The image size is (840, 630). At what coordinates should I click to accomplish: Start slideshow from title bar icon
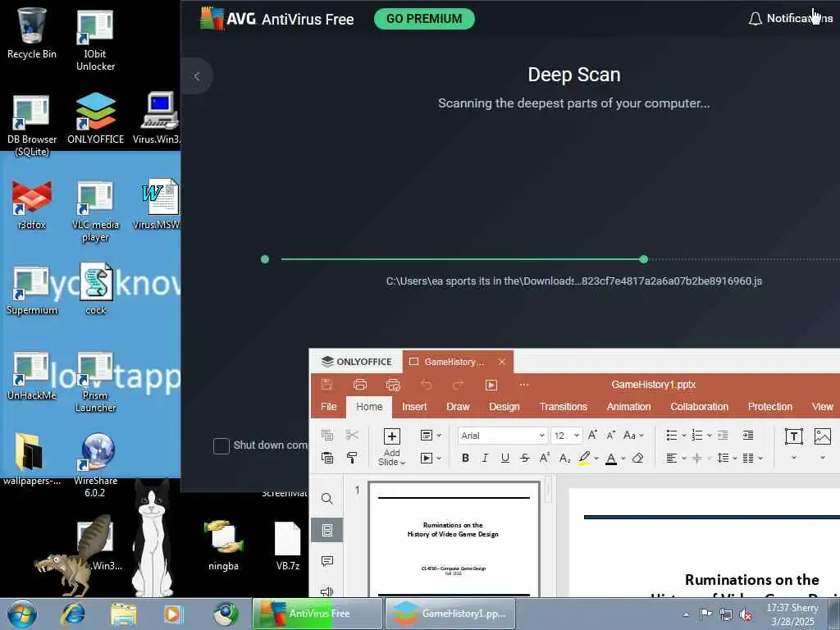(491, 385)
